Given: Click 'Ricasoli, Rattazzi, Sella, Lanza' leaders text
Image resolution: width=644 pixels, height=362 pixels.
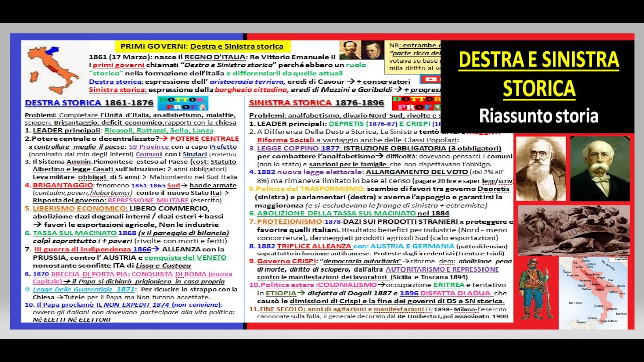Looking at the screenshot, I should [x=158, y=130].
